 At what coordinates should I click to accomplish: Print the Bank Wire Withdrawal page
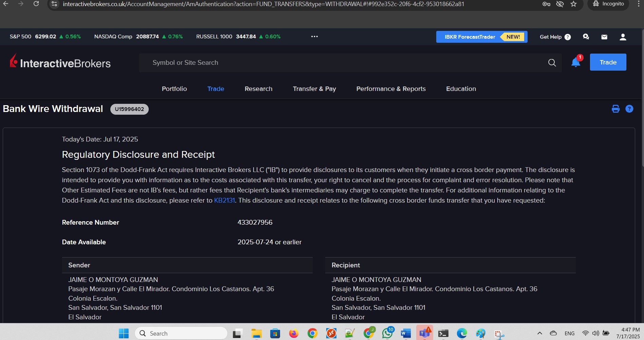tap(615, 109)
